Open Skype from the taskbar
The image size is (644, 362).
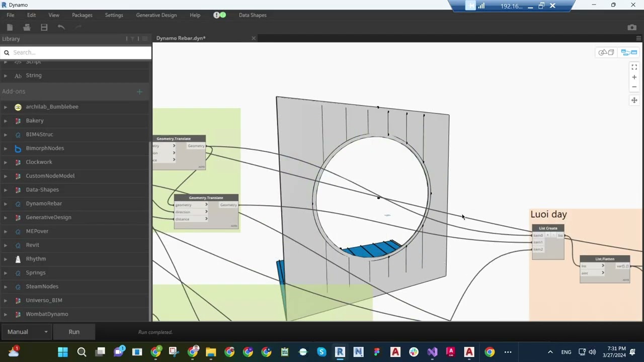click(321, 352)
